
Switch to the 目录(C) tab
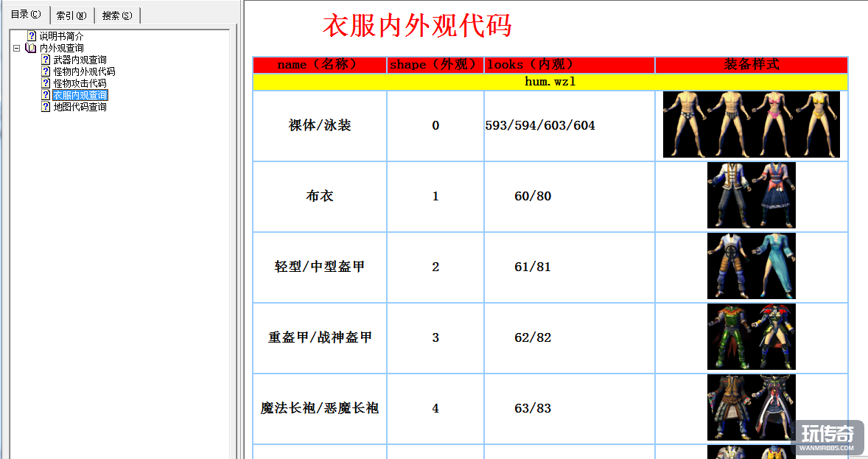[26, 15]
